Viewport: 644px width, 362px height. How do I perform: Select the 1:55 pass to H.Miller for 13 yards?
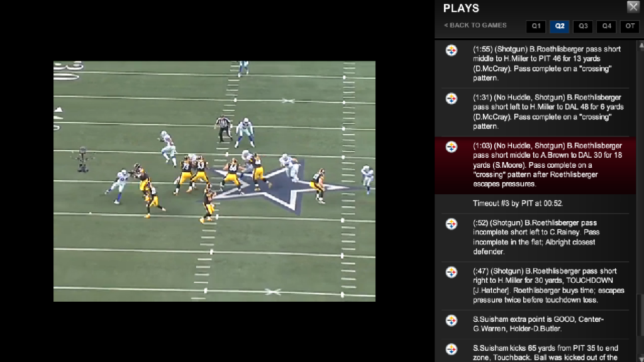(535, 63)
